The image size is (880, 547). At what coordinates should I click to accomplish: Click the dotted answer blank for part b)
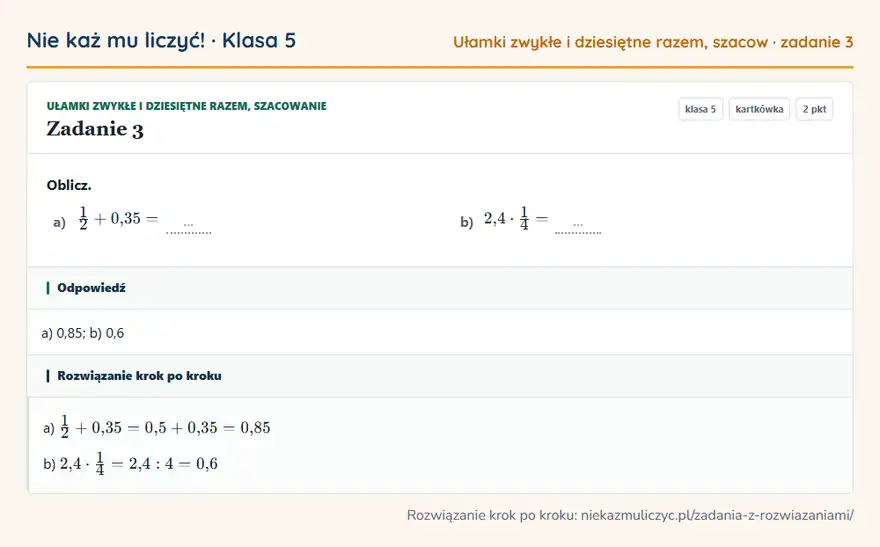[x=578, y=228]
